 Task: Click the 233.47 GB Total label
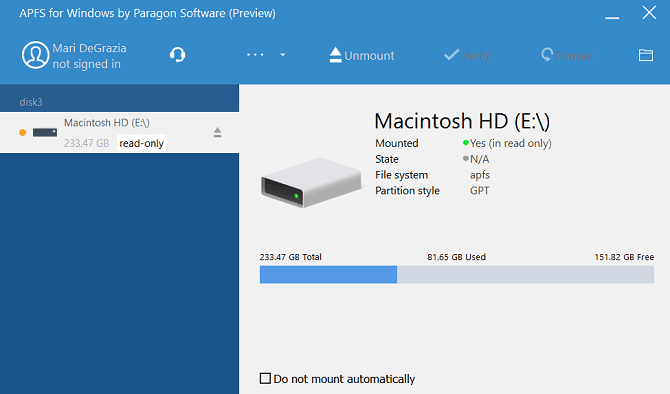pyautogui.click(x=291, y=257)
